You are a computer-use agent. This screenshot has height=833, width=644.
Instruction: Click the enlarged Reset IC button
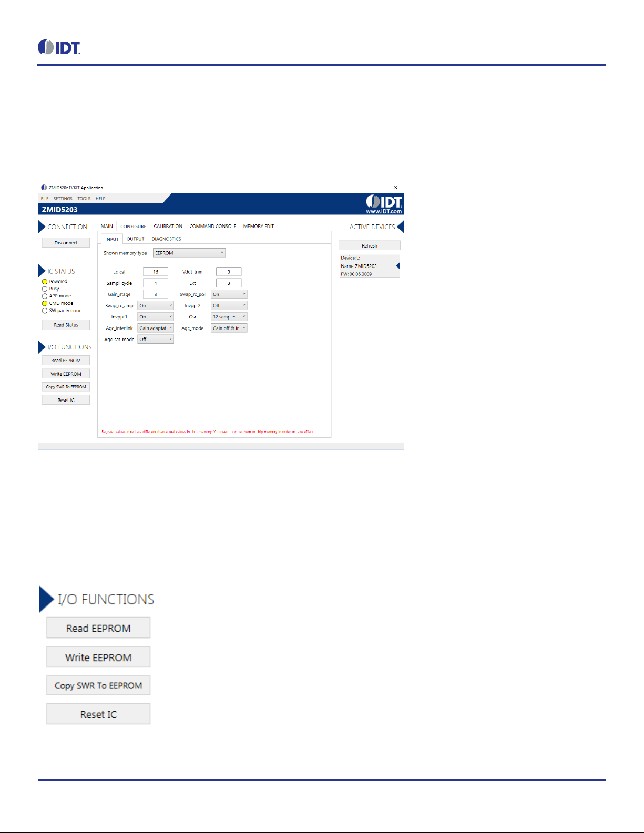pos(98,714)
